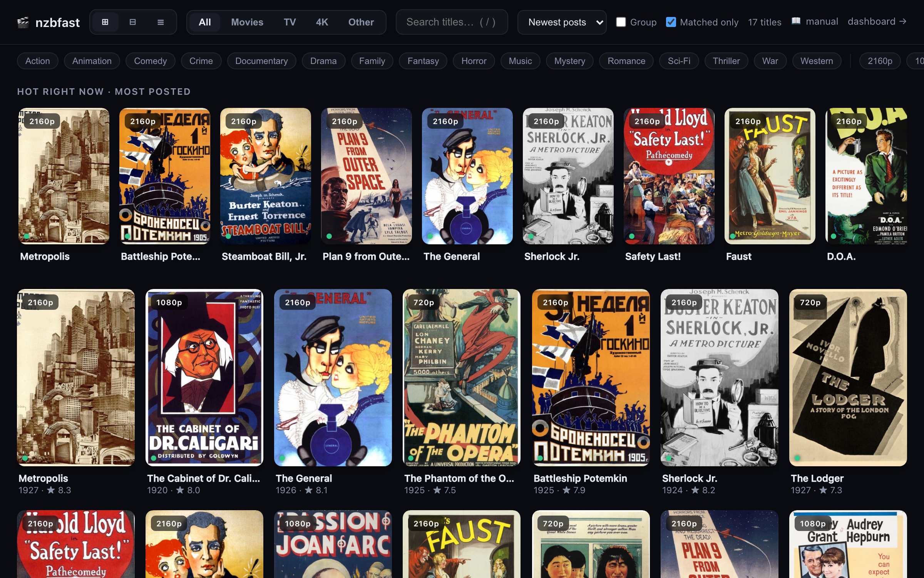
Task: Filter by Music genre chip
Action: (520, 61)
